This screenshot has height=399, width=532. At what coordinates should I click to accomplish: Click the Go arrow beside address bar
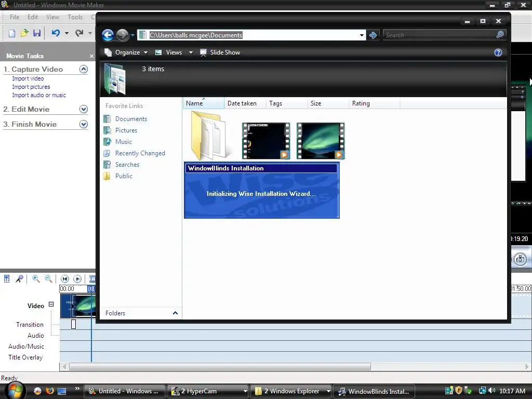tap(373, 35)
